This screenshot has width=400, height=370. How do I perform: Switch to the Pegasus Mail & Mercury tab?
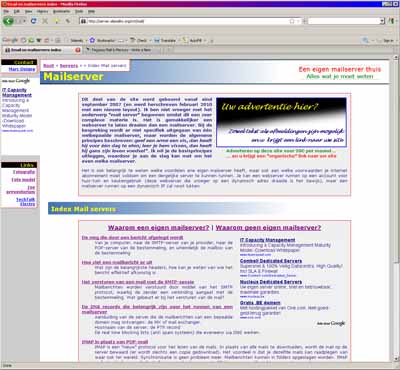[120, 50]
